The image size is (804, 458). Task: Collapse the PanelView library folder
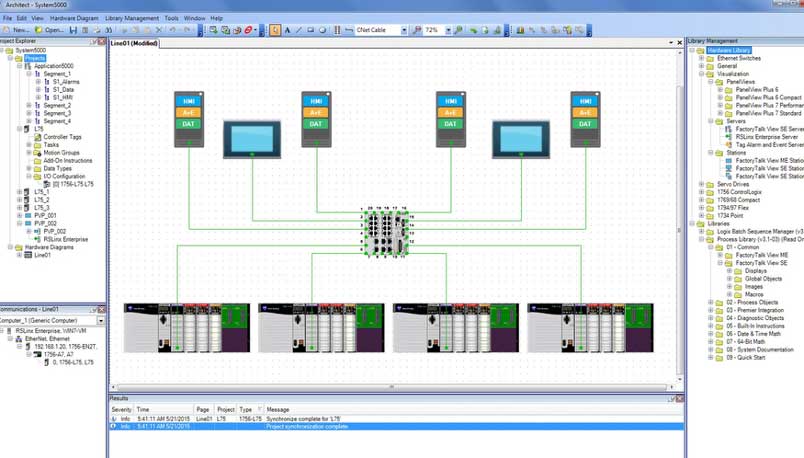coord(710,81)
